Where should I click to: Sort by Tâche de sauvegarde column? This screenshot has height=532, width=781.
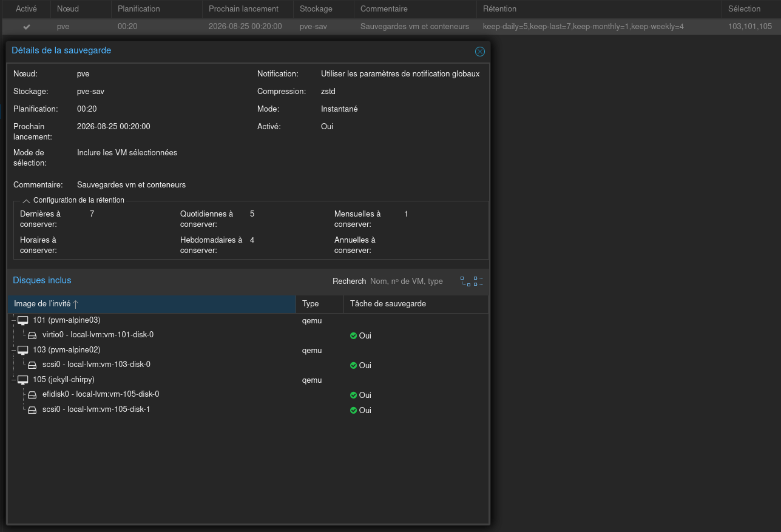416,304
